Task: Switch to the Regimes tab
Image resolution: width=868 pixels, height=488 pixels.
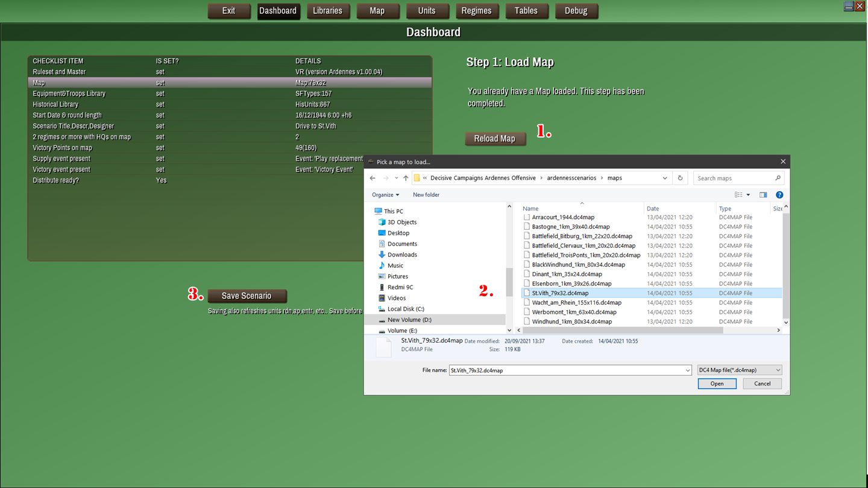Action: click(x=476, y=11)
